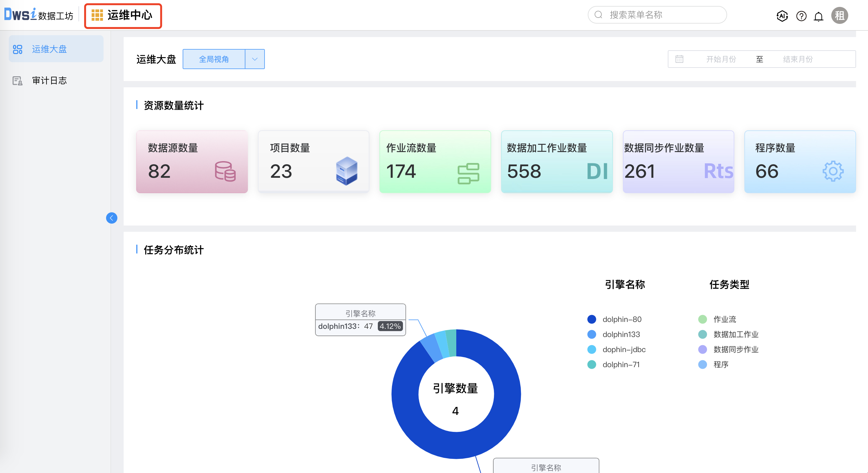Open the 全局视角 view selector
This screenshot has width=868, height=473.
coord(214,59)
